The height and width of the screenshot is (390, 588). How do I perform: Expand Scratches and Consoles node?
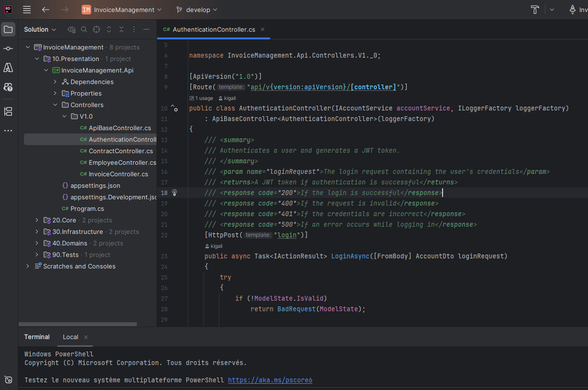[x=27, y=267]
